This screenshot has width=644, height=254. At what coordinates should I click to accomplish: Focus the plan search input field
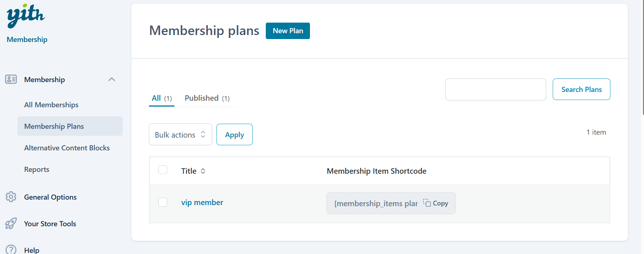pos(495,89)
